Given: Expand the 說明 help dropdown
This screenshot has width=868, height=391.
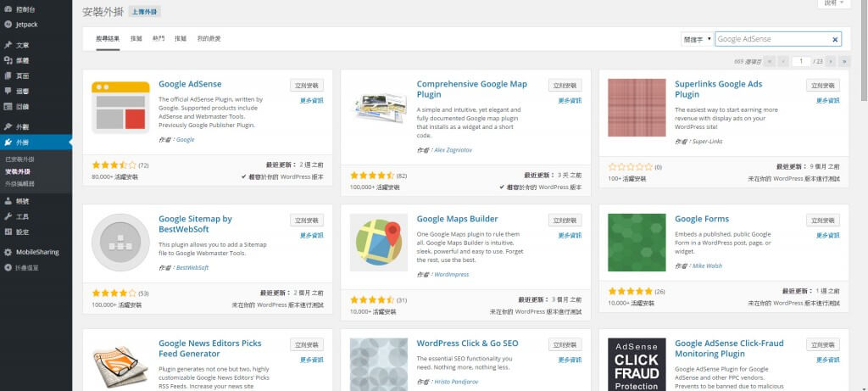Looking at the screenshot, I should (834, 3).
